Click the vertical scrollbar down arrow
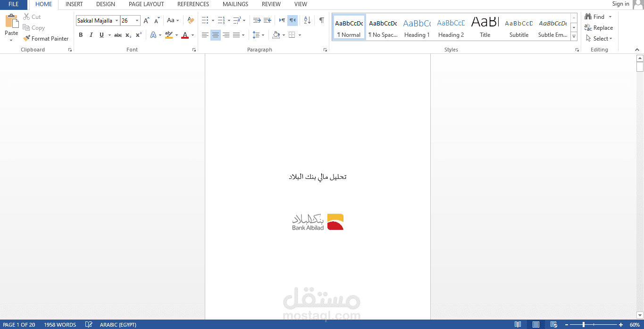 coord(640,315)
